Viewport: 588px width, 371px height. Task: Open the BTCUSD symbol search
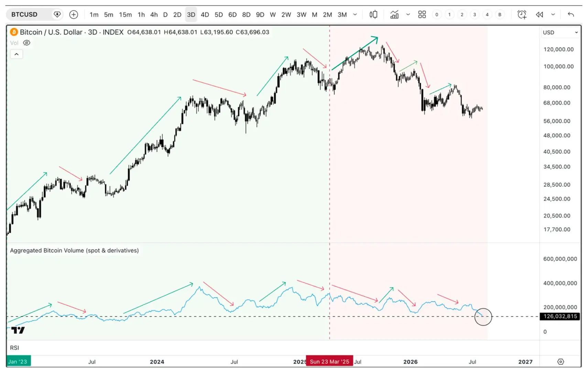[24, 14]
